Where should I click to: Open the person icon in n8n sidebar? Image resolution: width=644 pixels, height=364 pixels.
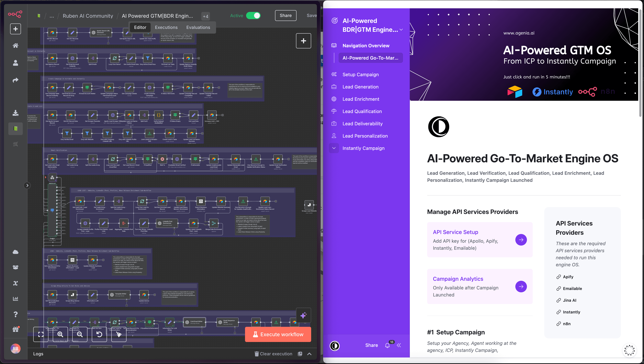point(16,63)
